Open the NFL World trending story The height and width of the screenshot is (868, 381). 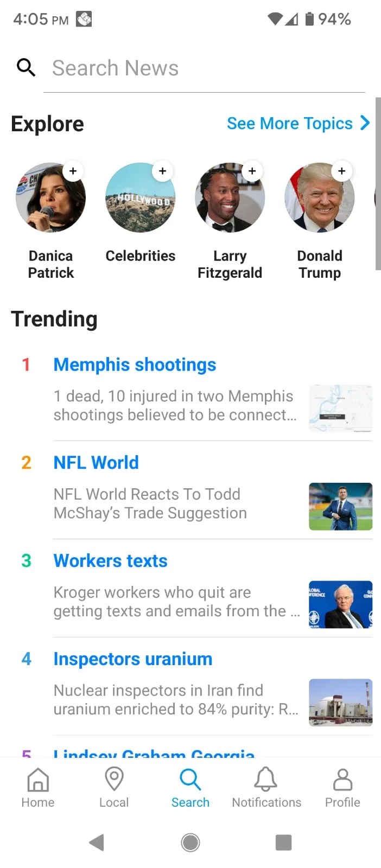click(x=96, y=462)
